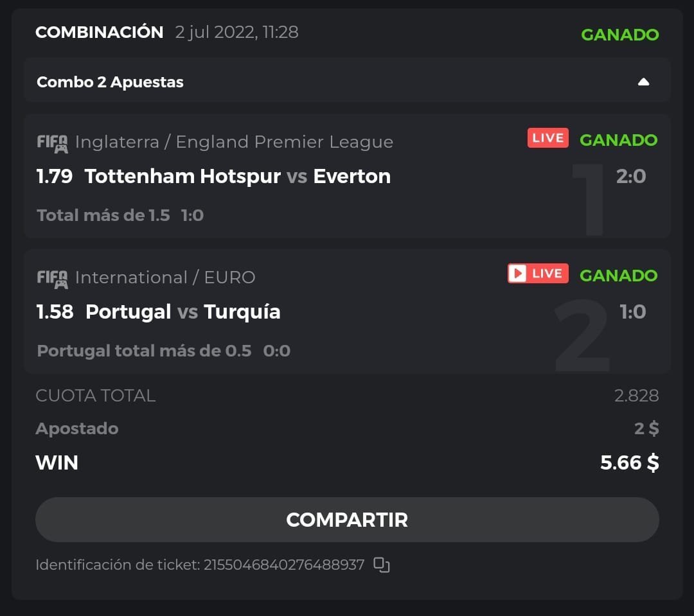
Task: Collapse the Combo 2 Apuestas section
Action: [x=643, y=82]
